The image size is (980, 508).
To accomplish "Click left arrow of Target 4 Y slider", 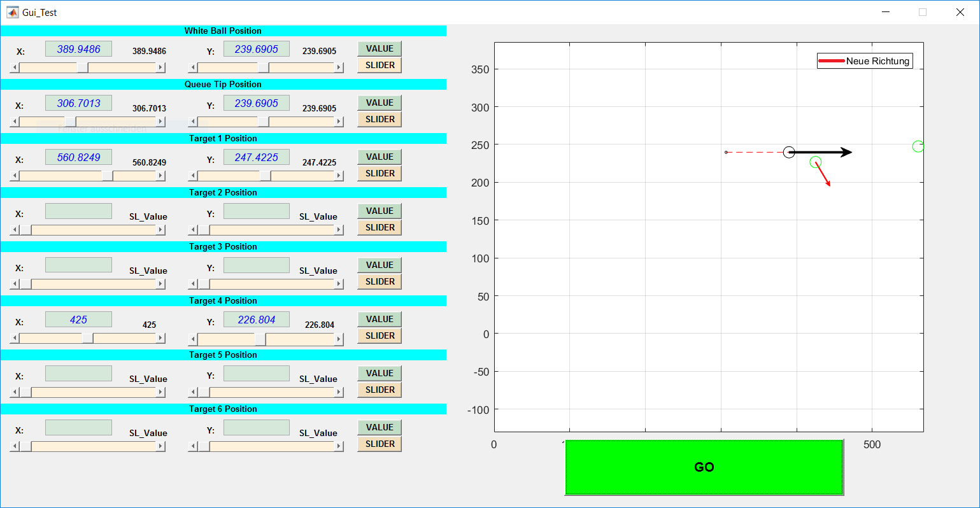I will (193, 339).
